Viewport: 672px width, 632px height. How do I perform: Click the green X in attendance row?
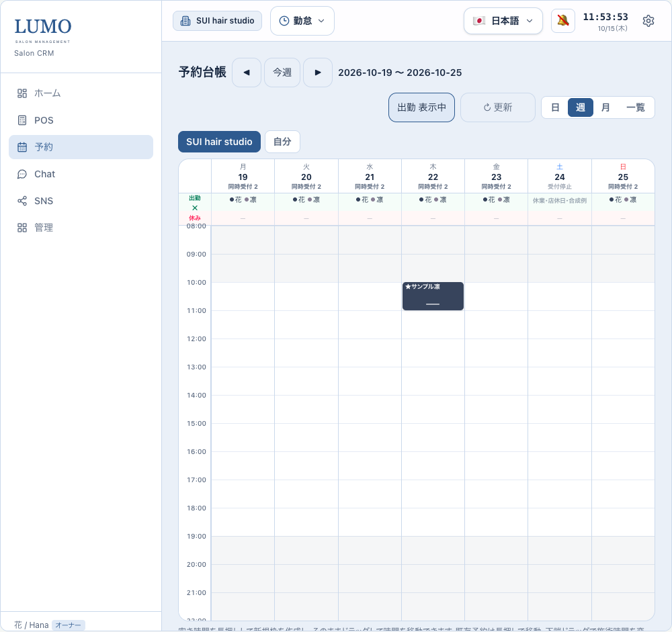click(x=195, y=208)
